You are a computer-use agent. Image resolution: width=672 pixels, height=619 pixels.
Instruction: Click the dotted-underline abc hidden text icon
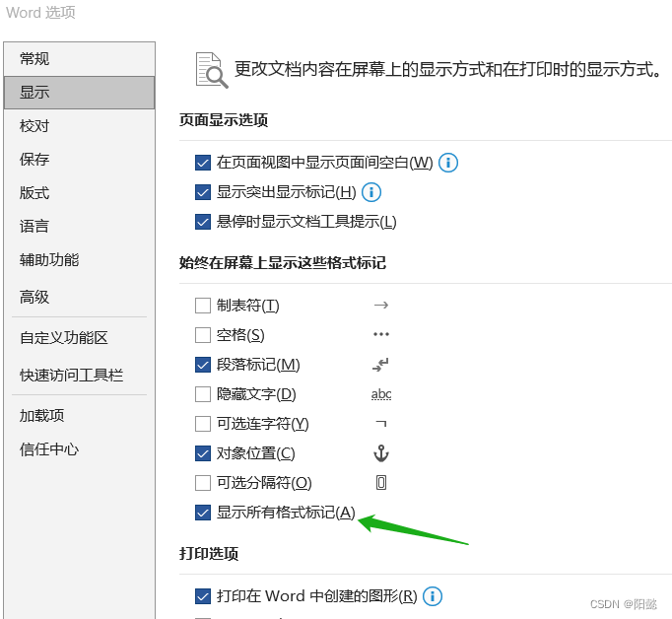pyautogui.click(x=381, y=394)
